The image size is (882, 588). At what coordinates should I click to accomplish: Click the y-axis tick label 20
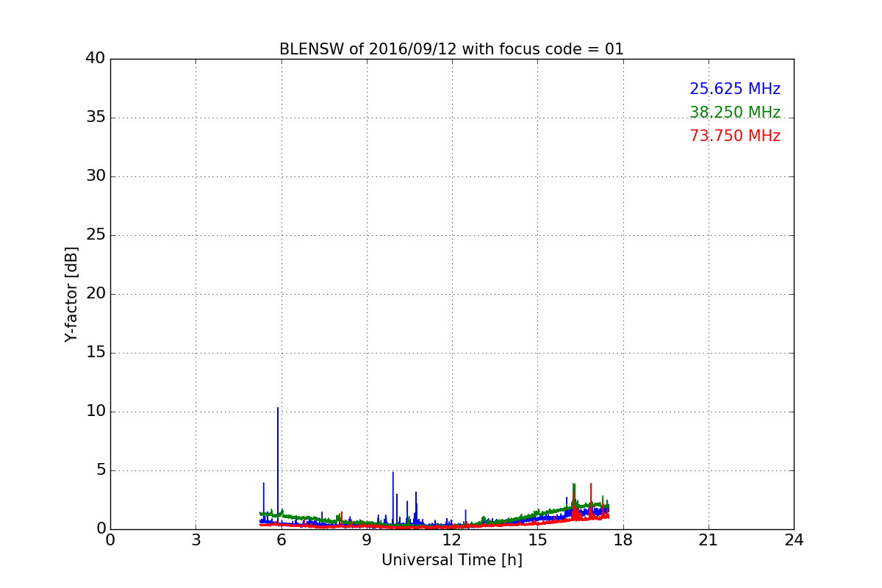click(x=96, y=294)
